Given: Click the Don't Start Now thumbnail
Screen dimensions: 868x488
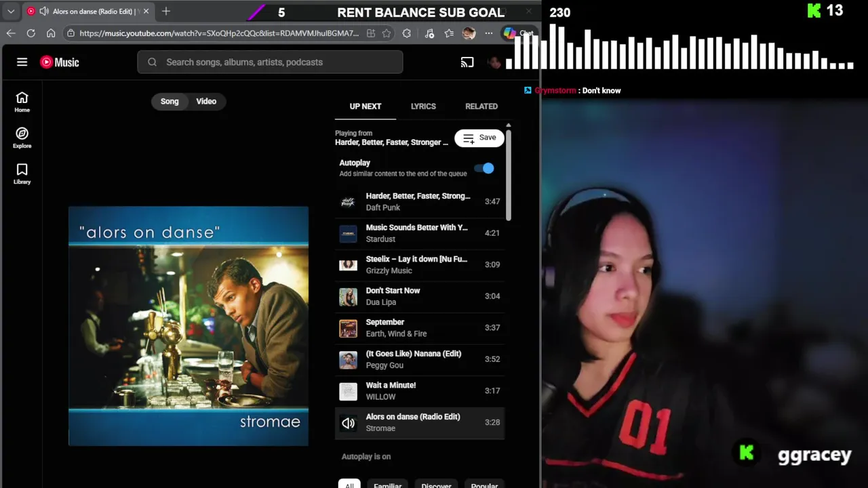Looking at the screenshot, I should point(348,297).
